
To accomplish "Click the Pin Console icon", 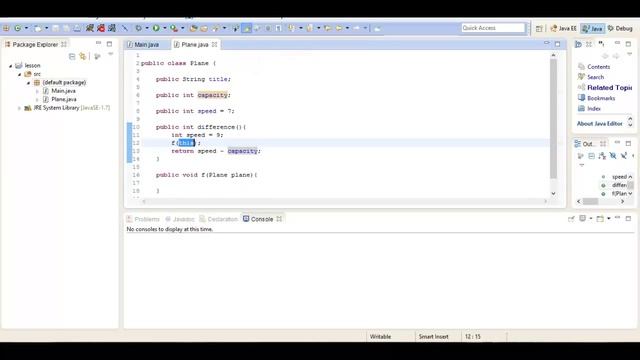I will click(x=571, y=219).
